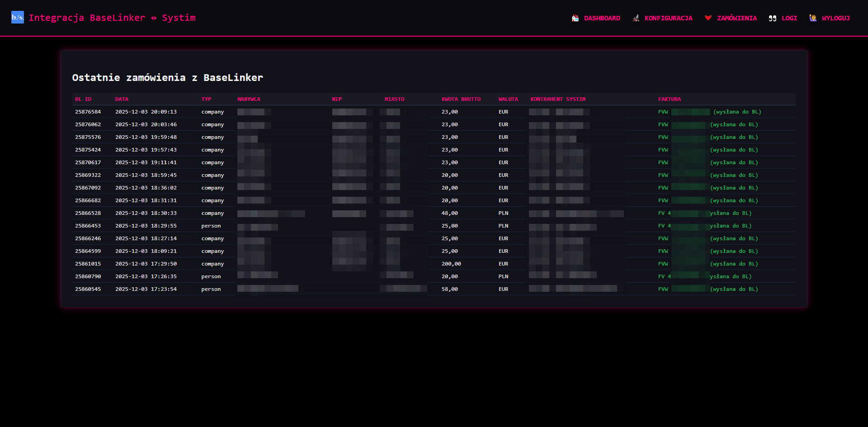
Task: Click the heart icon beside Zamówienia
Action: (708, 18)
